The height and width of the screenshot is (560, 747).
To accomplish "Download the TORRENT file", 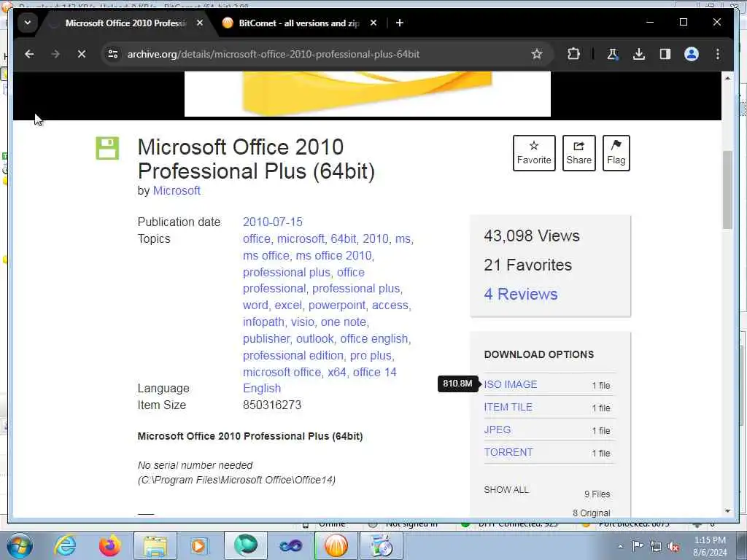I will pyautogui.click(x=508, y=452).
